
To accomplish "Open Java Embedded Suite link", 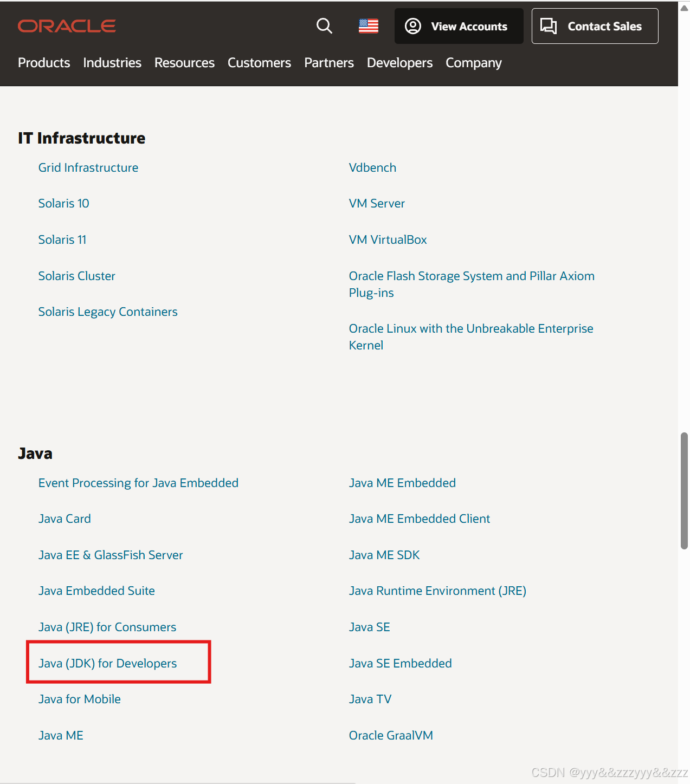I will [x=96, y=591].
